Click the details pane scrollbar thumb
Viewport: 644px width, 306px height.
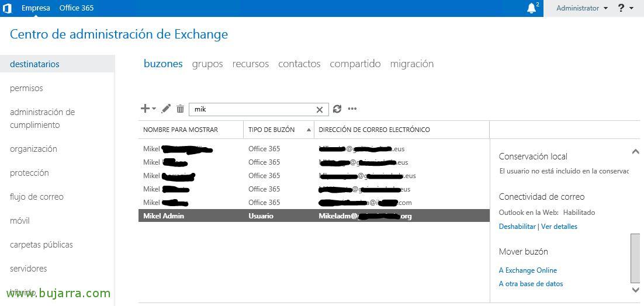[635, 258]
